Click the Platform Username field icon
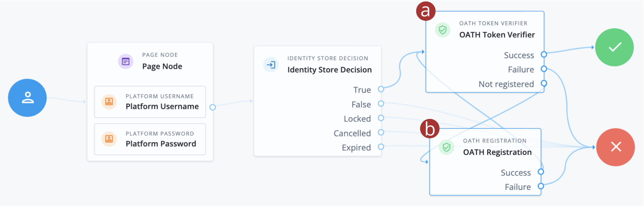 click(109, 102)
